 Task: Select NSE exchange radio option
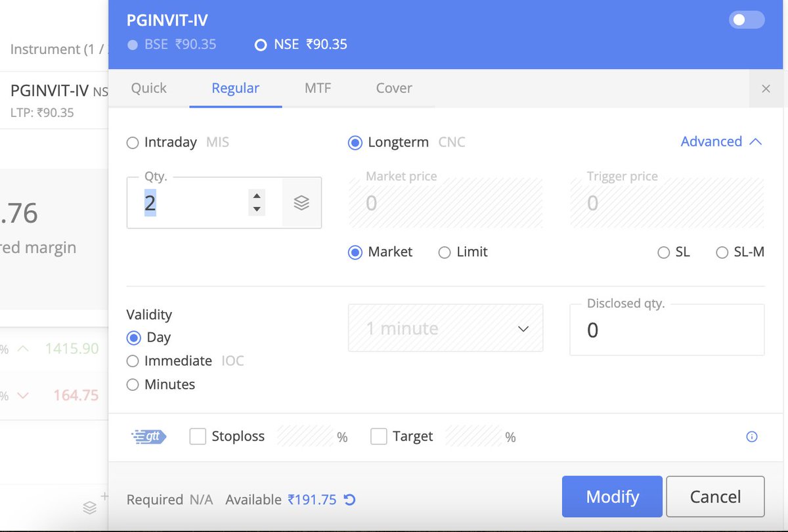[x=261, y=45]
